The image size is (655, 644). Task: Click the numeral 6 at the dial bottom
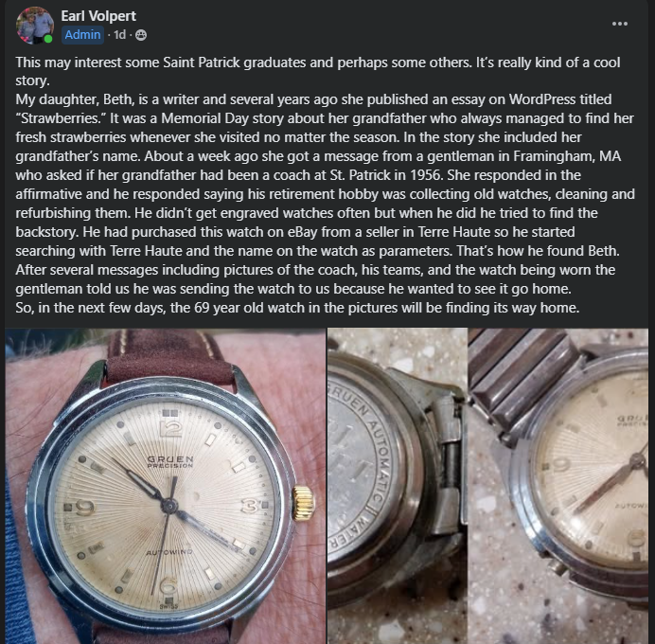[x=168, y=586]
